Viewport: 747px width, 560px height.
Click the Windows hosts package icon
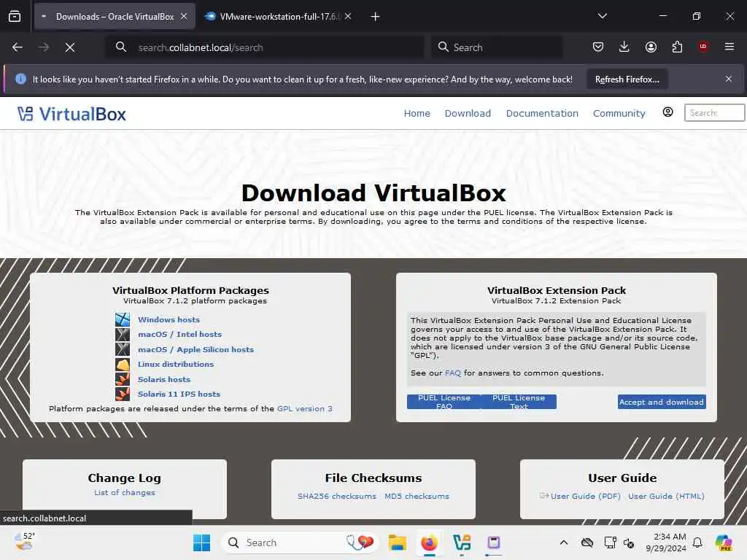click(x=123, y=319)
